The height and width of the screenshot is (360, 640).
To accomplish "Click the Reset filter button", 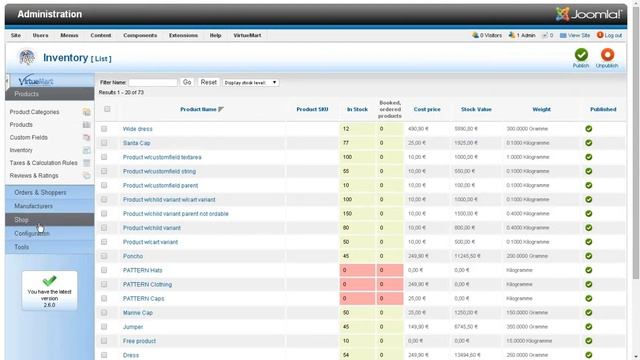I will tap(209, 82).
